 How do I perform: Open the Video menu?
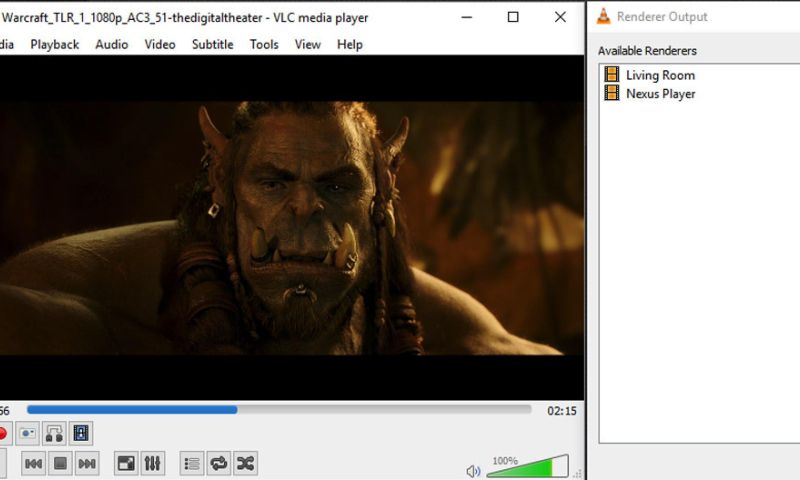[x=160, y=44]
